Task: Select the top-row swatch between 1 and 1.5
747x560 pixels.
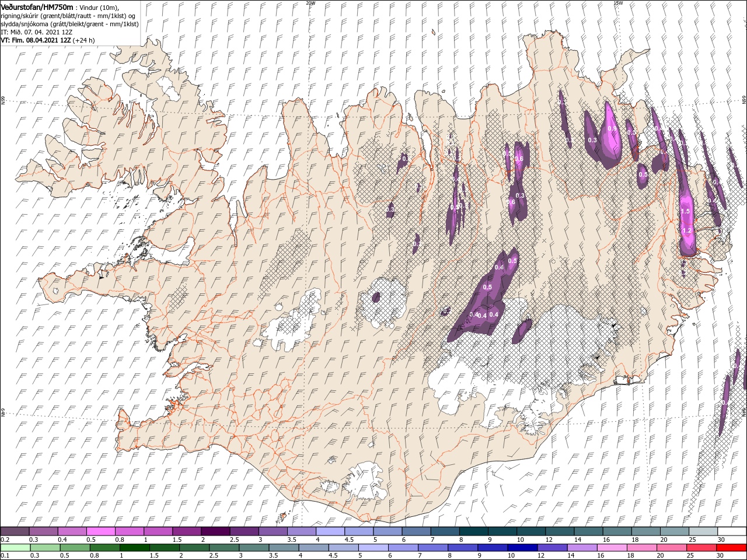Action: (158, 531)
